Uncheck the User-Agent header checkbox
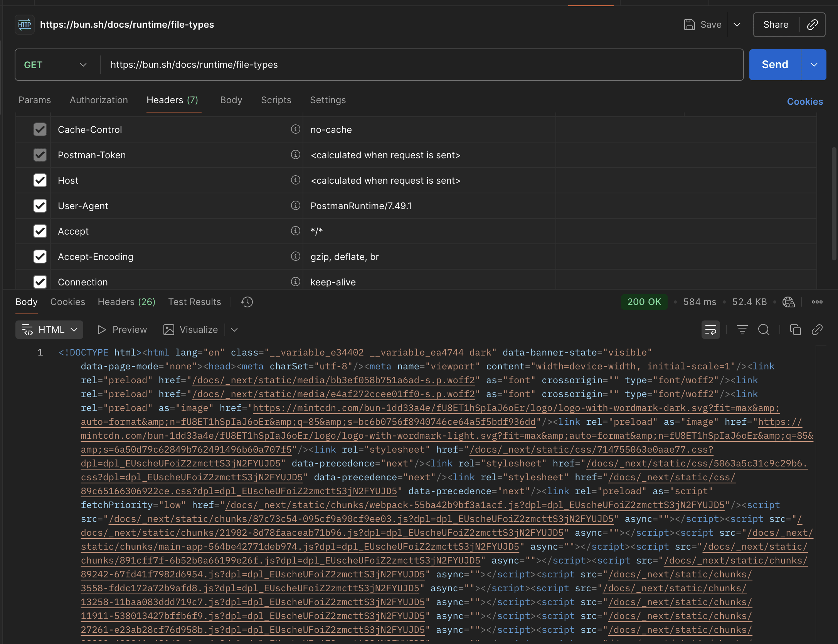This screenshot has width=838, height=644. (40, 206)
